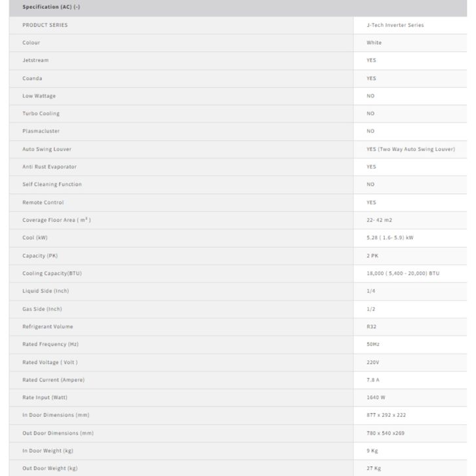Select the Plasmacluster row label

(41, 131)
